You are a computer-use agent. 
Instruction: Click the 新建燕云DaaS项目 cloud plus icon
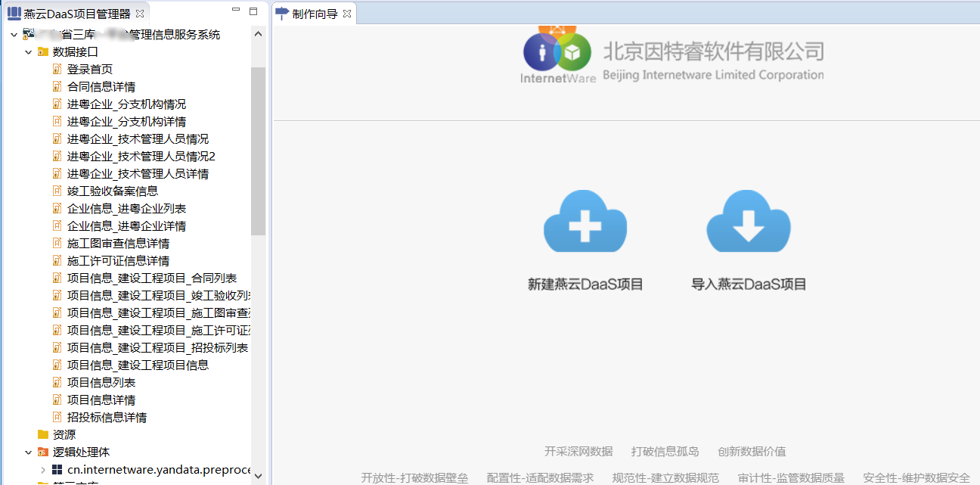click(585, 222)
